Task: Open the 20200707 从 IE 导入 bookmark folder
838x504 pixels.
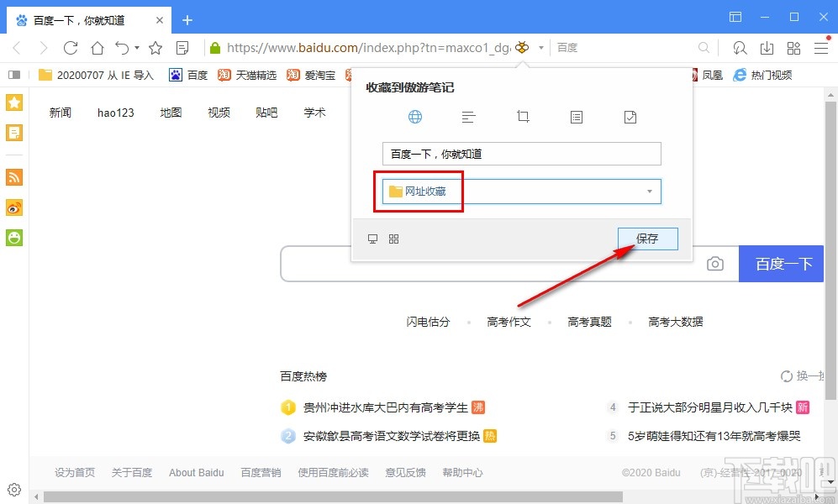Action: click(96, 76)
